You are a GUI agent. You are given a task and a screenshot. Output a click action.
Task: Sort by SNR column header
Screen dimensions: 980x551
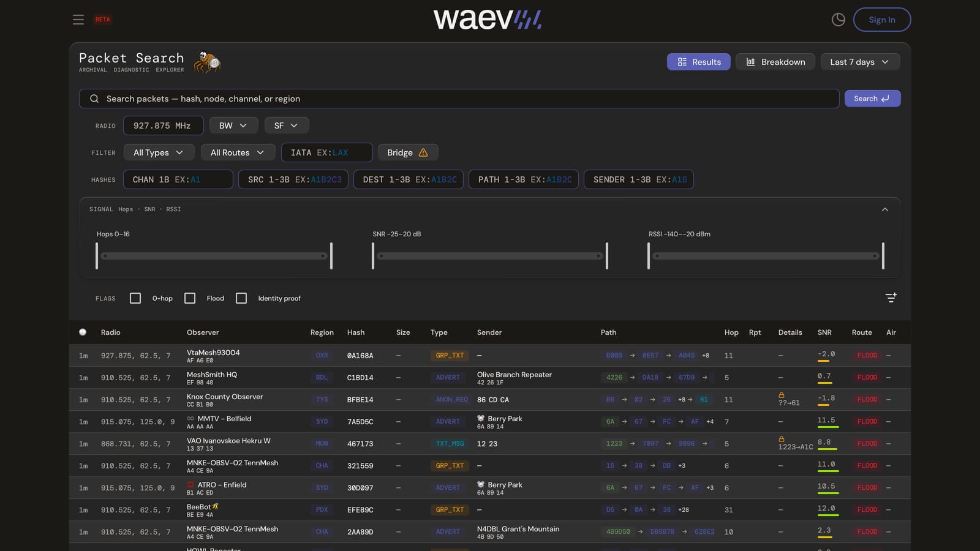(824, 332)
